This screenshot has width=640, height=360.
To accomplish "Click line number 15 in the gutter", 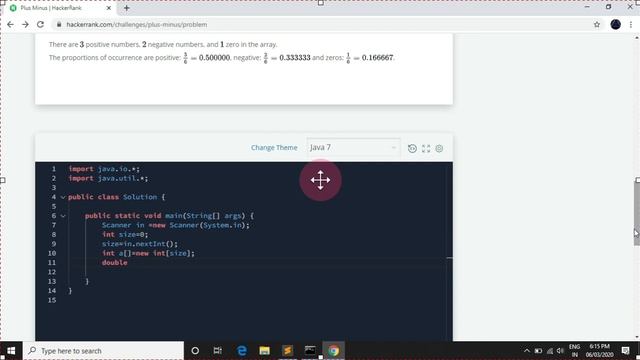I will (x=52, y=300).
